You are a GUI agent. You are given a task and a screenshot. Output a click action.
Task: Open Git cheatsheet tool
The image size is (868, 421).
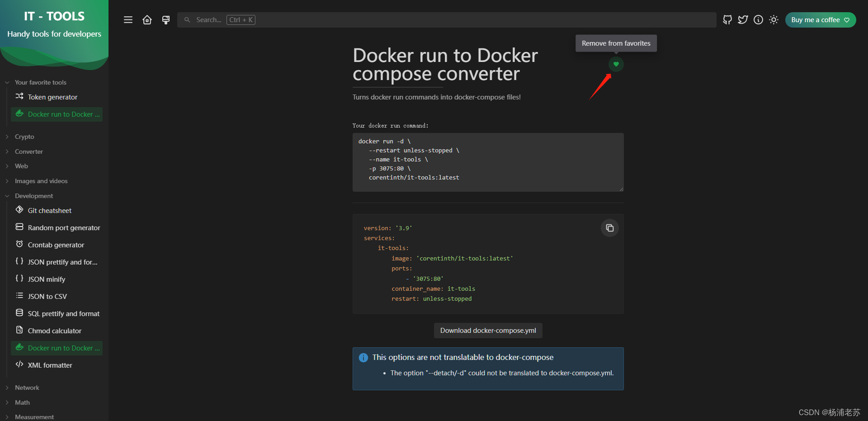[x=57, y=211]
